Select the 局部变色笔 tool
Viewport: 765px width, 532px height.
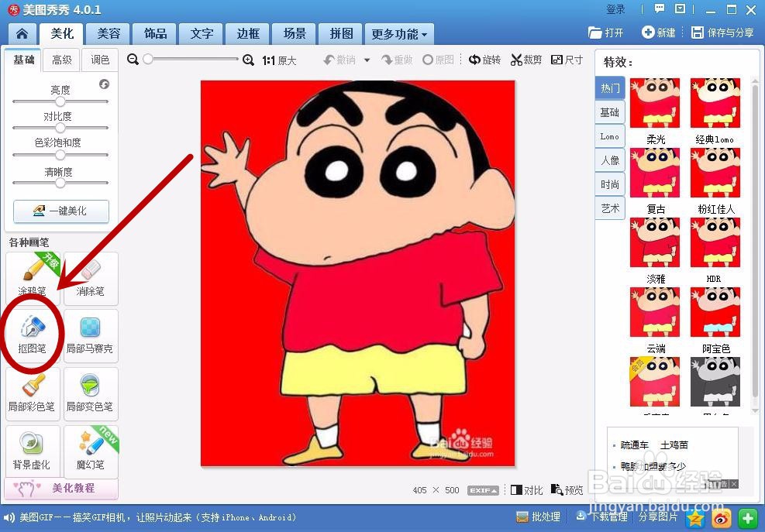click(x=90, y=393)
